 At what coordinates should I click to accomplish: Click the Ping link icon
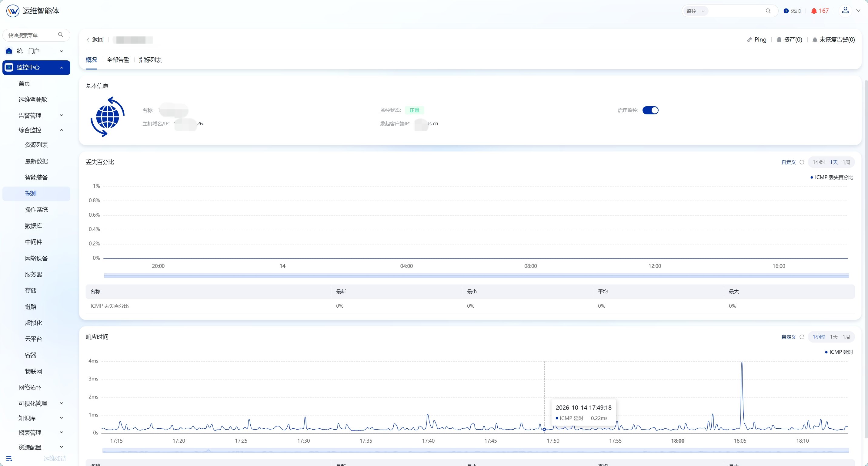[x=749, y=40]
